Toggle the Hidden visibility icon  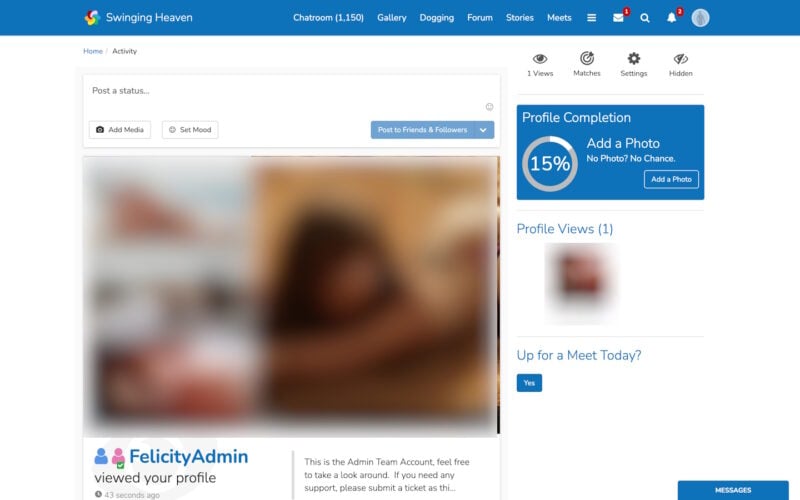pos(681,59)
